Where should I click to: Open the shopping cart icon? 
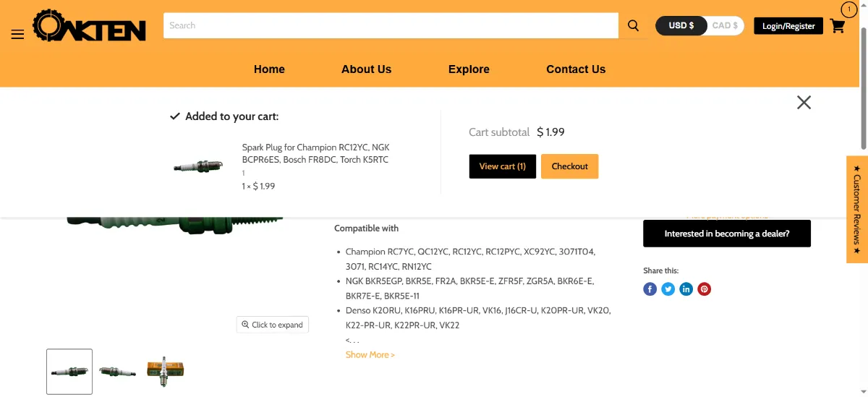[x=838, y=26]
